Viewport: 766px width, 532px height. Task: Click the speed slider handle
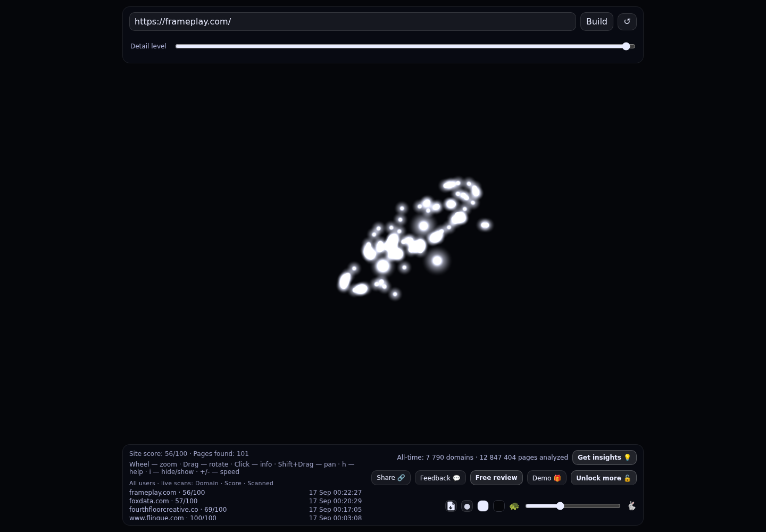coord(560,506)
